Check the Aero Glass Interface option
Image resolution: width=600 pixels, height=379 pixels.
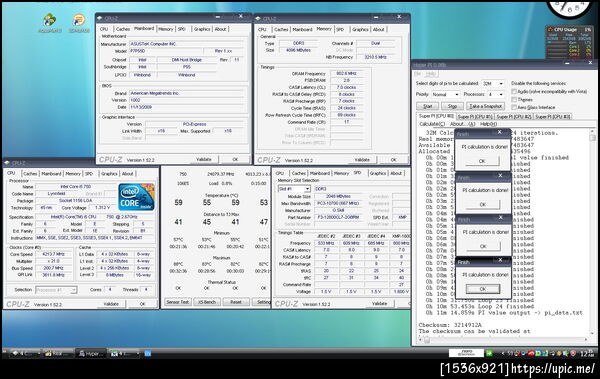(x=514, y=107)
